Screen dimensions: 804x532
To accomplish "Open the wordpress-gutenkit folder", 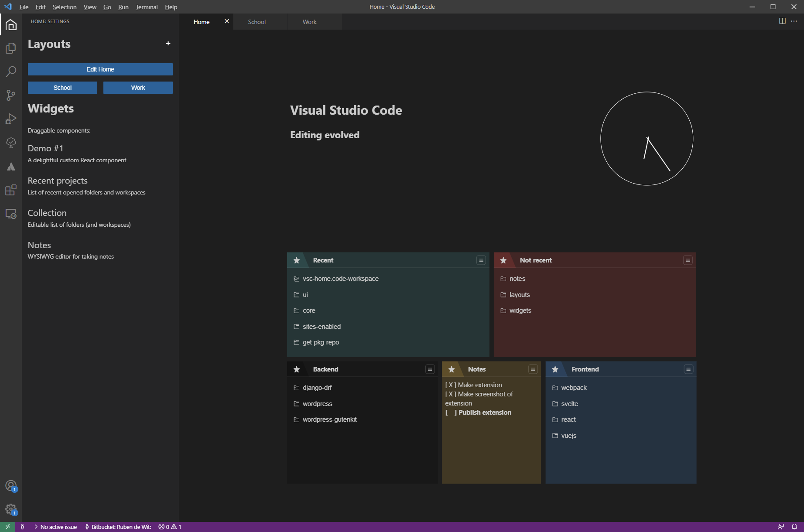I will point(325,419).
